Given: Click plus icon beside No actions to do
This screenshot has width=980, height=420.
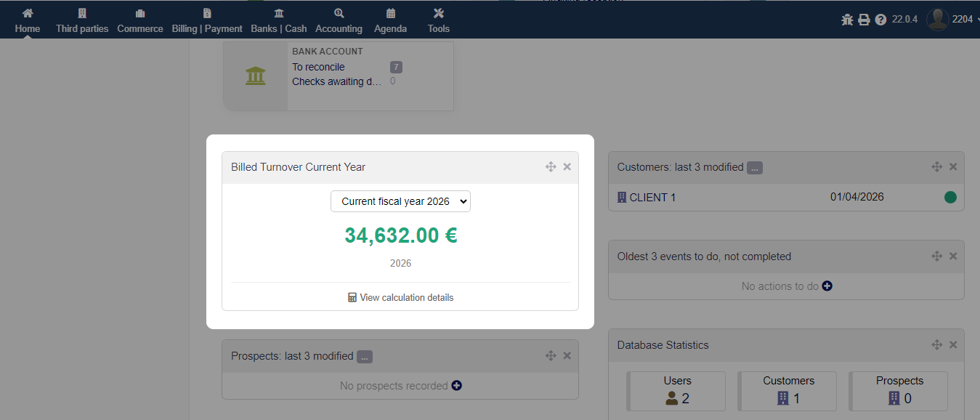Looking at the screenshot, I should [x=827, y=286].
